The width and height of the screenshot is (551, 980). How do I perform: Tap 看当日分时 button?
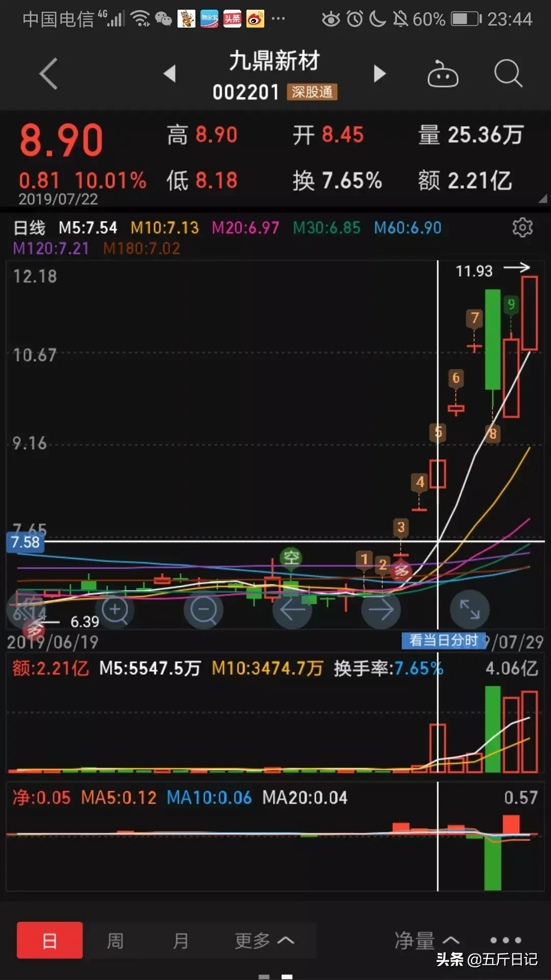tap(443, 640)
